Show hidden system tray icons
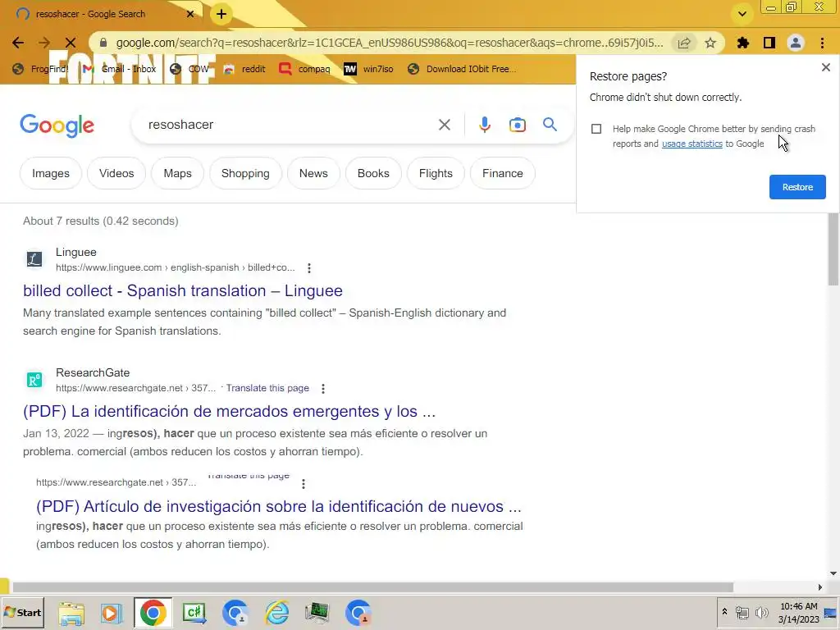This screenshot has width=840, height=630. point(724,612)
